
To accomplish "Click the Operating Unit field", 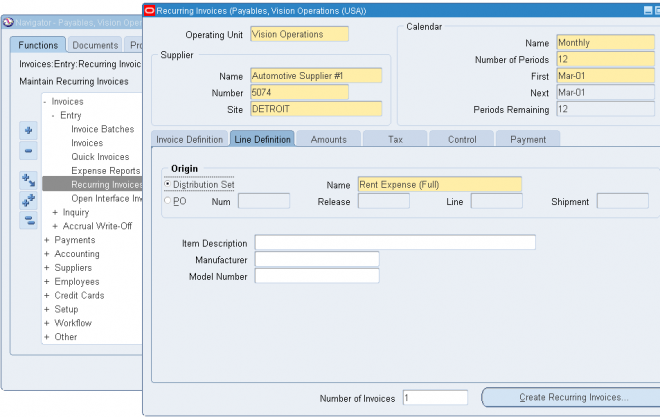I will 299,34.
